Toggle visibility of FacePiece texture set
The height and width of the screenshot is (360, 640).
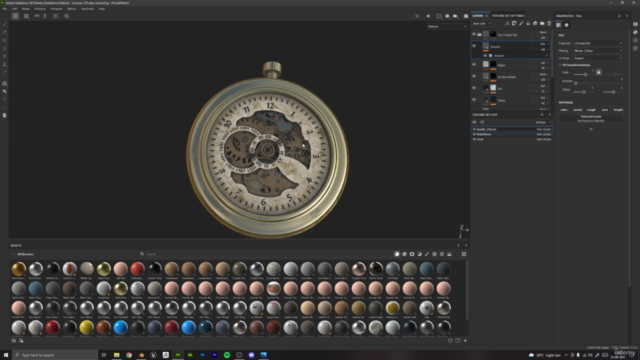tap(474, 134)
